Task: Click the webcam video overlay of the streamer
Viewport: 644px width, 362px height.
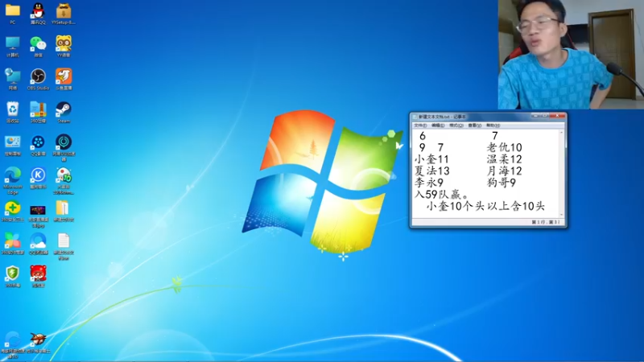Action: [571, 54]
